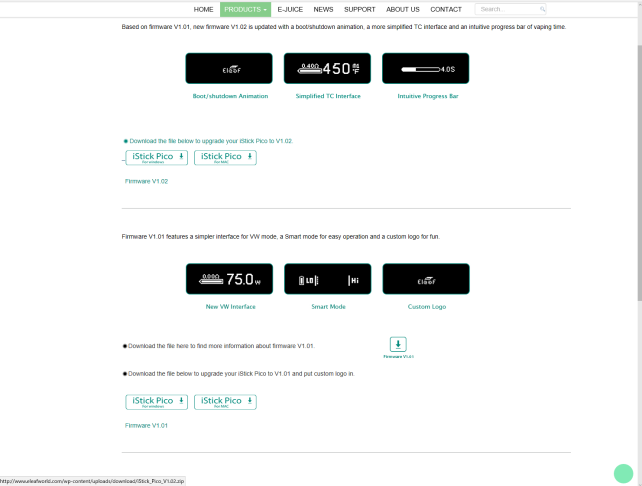Click the text 'Download the file here to find more information about firmware V1.01.'

pyautogui.click(x=221, y=346)
